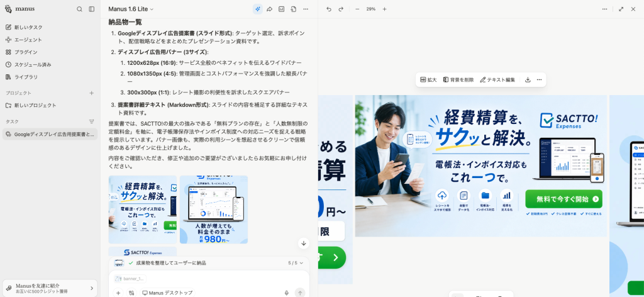Zoom out with minus button
This screenshot has height=297, width=644.
coord(357,9)
